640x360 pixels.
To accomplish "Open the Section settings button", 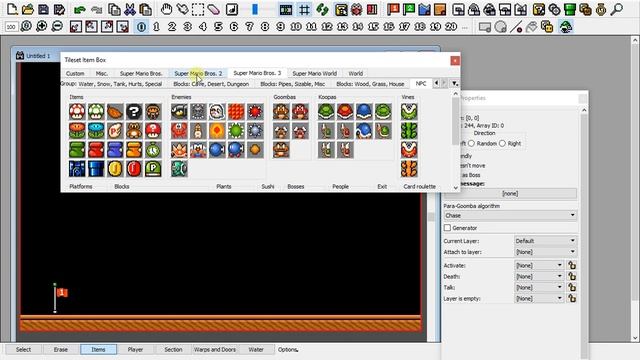I will 173,349.
